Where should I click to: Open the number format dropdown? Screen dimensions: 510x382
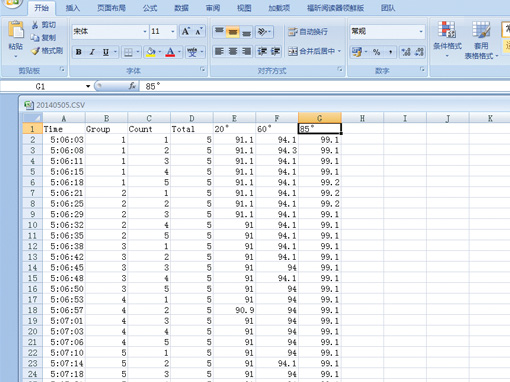point(421,31)
